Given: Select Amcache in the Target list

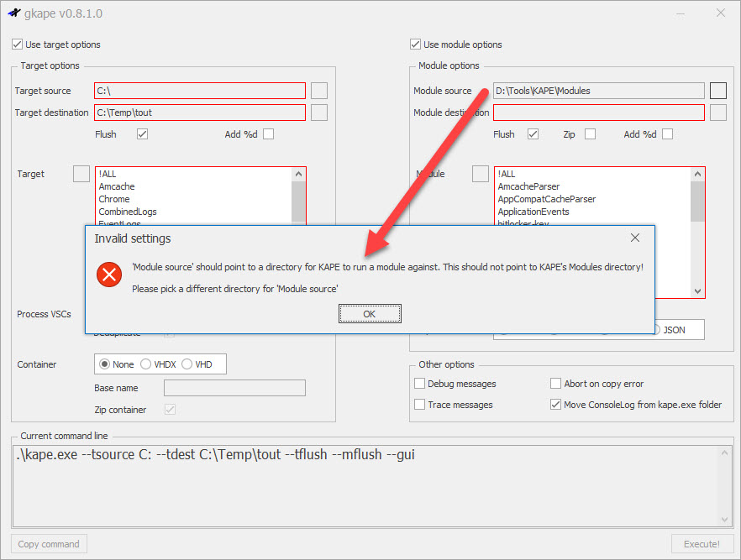Looking at the screenshot, I should (194, 186).
